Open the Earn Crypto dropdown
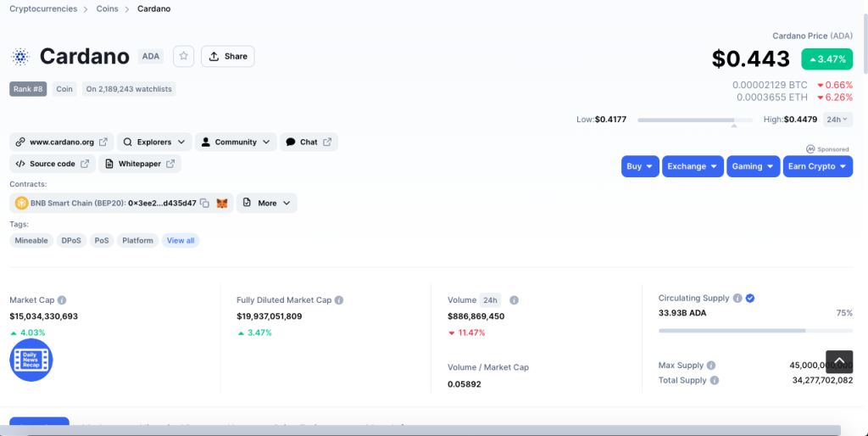Image resolution: width=868 pixels, height=436 pixels. (x=818, y=166)
